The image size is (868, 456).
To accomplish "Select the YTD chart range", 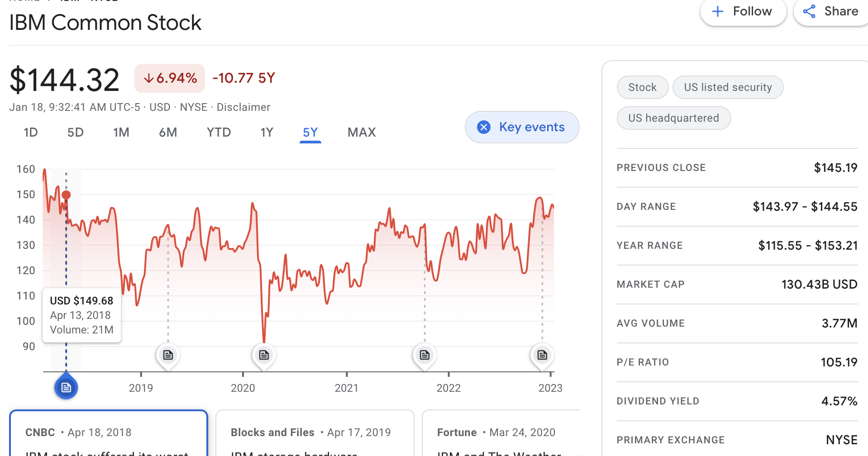I will coord(219,133).
